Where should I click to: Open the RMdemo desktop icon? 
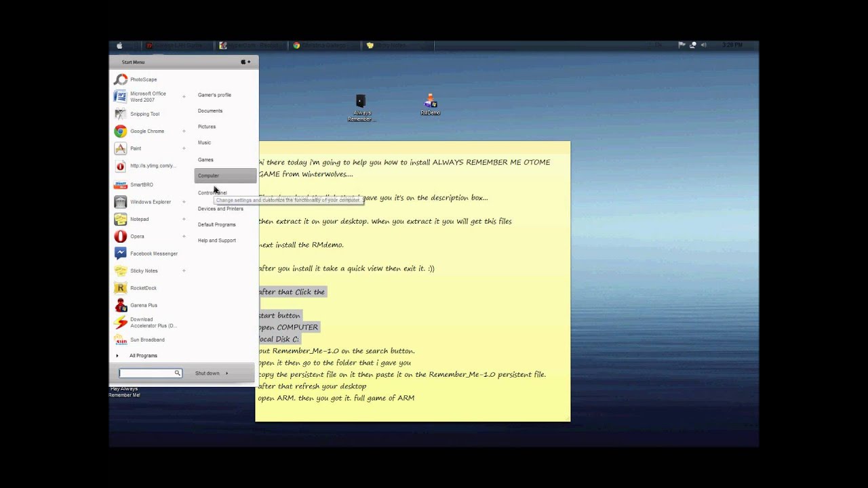[430, 105]
